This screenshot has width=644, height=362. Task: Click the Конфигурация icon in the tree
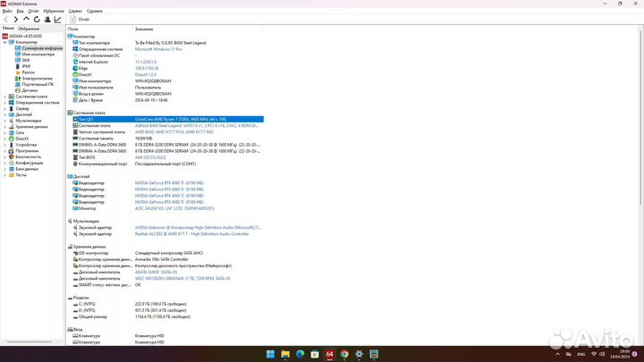pyautogui.click(x=12, y=163)
